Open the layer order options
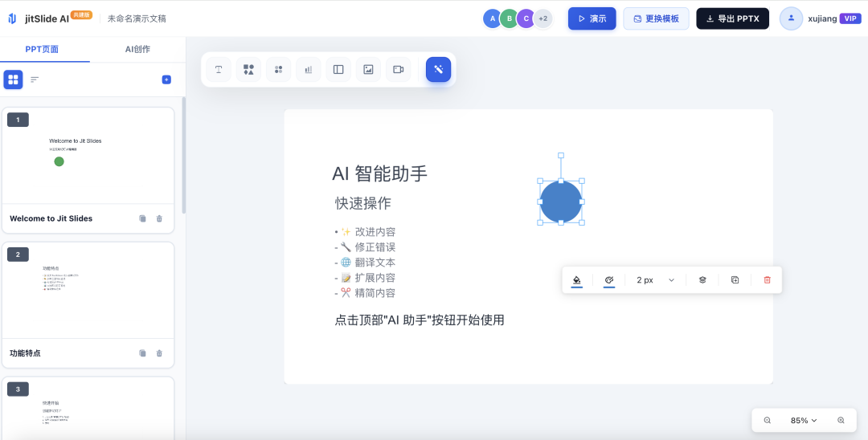 pyautogui.click(x=702, y=280)
